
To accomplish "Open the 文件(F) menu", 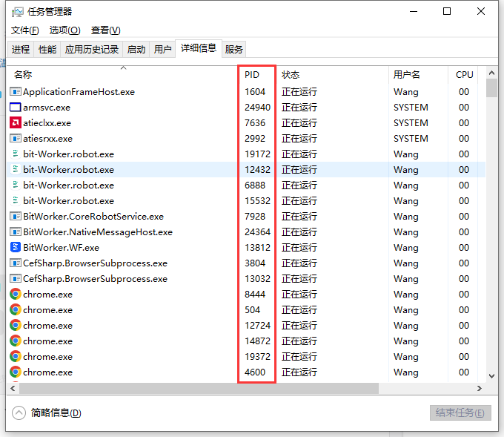I will (x=24, y=30).
